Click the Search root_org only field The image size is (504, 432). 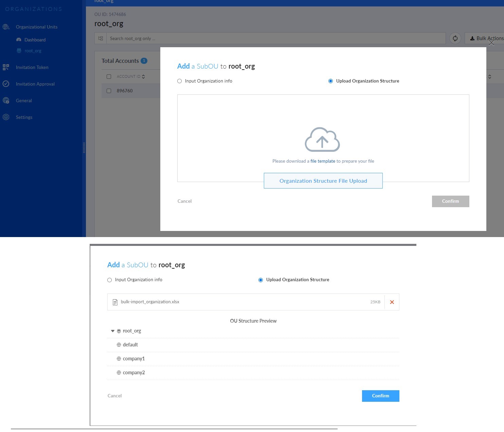tap(275, 38)
